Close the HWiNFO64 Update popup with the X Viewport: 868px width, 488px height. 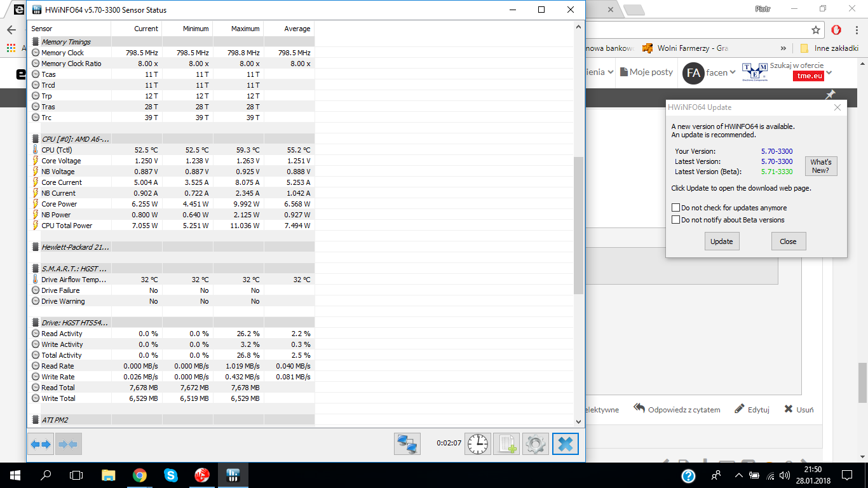[837, 107]
